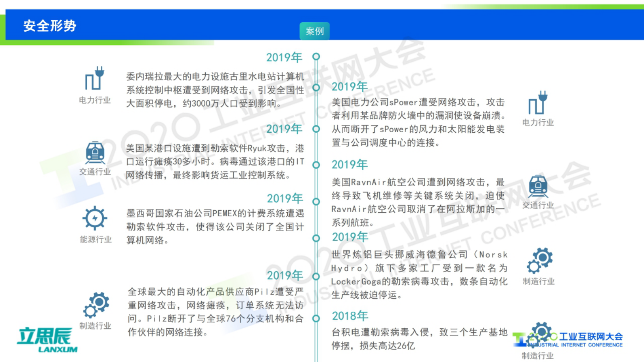Click the 交通行业 label beside the RavnAir case
Image resolution: width=644 pixels, height=362 pixels.
[538, 205]
